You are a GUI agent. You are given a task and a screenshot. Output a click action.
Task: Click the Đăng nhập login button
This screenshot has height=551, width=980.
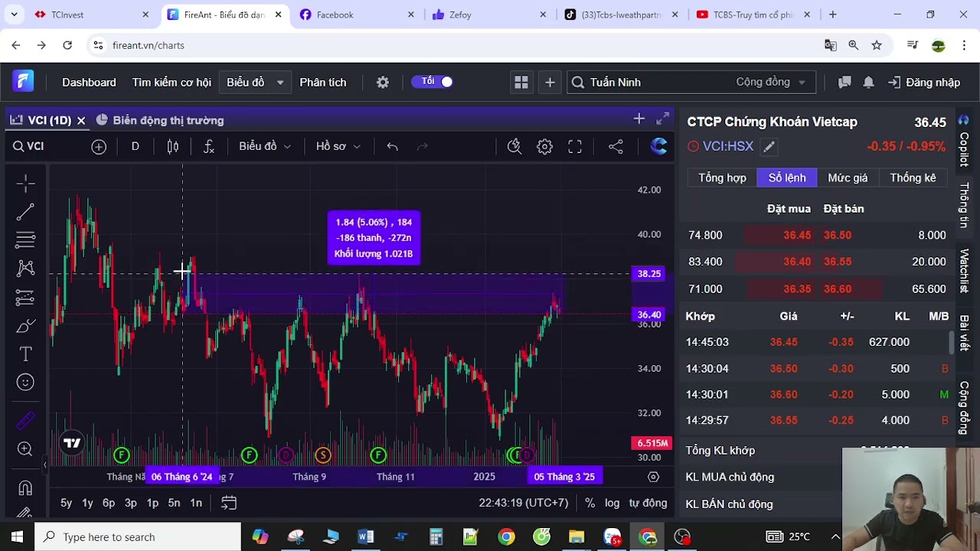[x=924, y=82]
